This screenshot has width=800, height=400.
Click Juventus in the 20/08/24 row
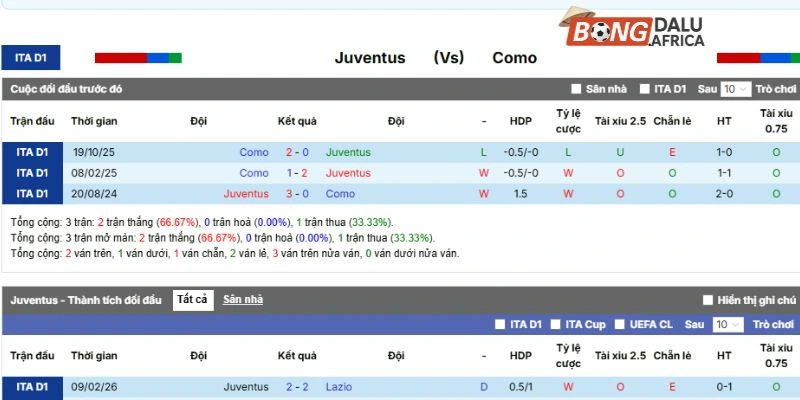246,194
